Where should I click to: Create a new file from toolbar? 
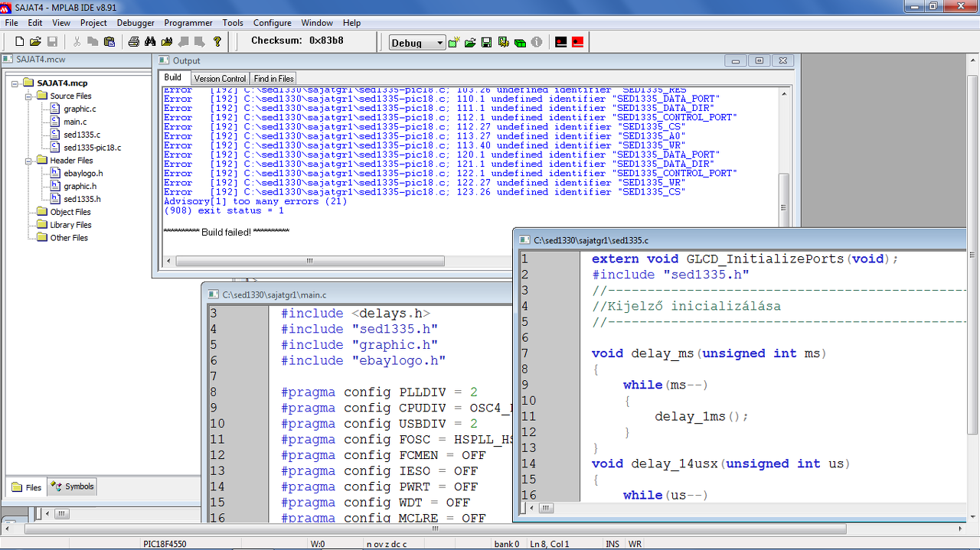pos(20,41)
